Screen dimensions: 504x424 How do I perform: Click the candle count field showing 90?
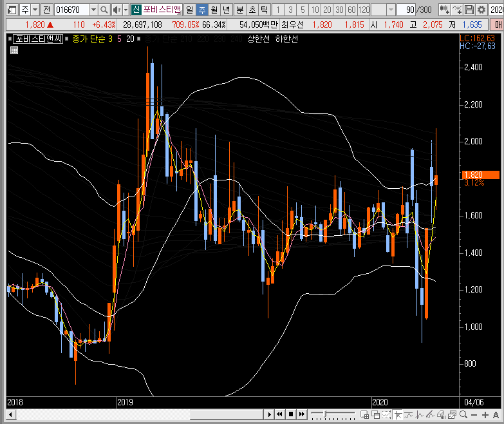pyautogui.click(x=406, y=10)
